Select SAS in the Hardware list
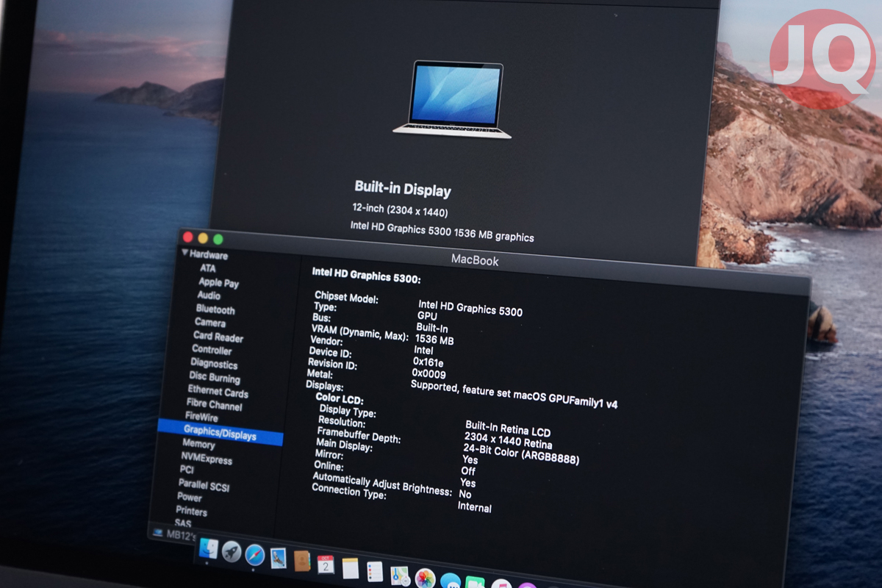882x588 pixels. (x=183, y=523)
